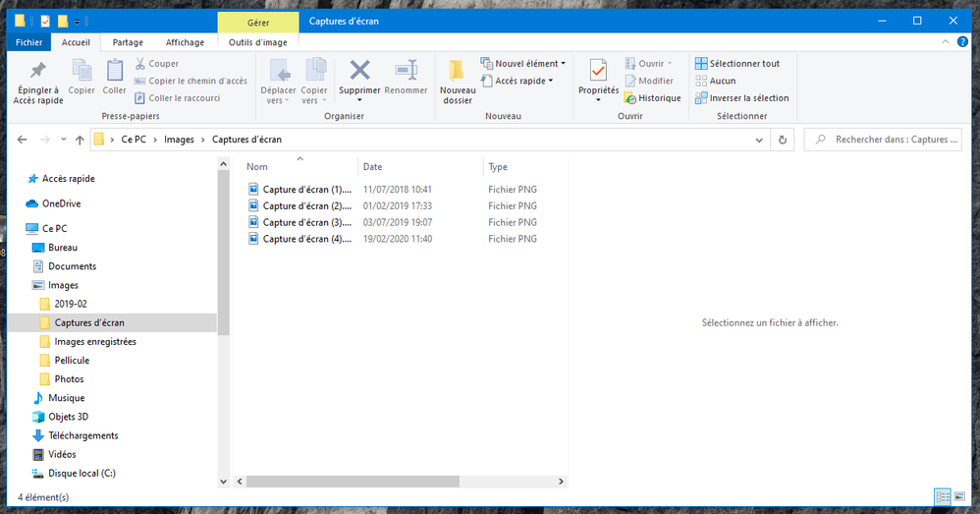Open the Nouvel élément dropdown
The height and width of the screenshot is (514, 980).
coord(521,64)
